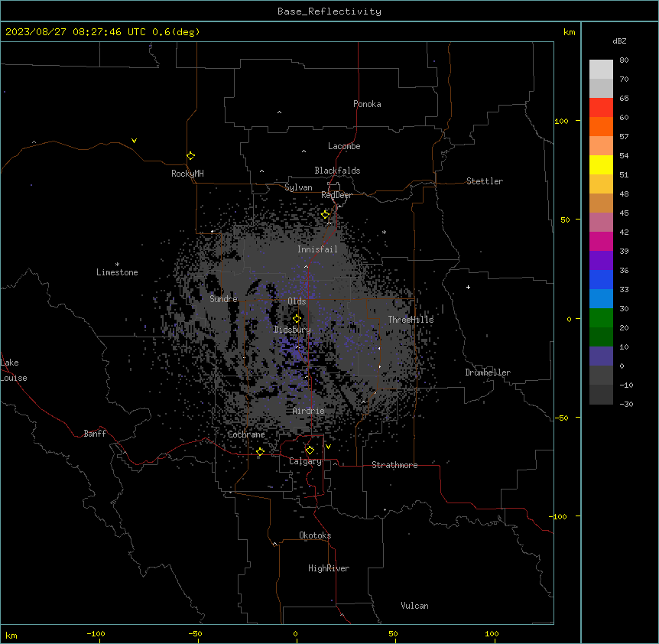This screenshot has width=659, height=644.
Task: Click the Calgary label
Action: tap(306, 461)
